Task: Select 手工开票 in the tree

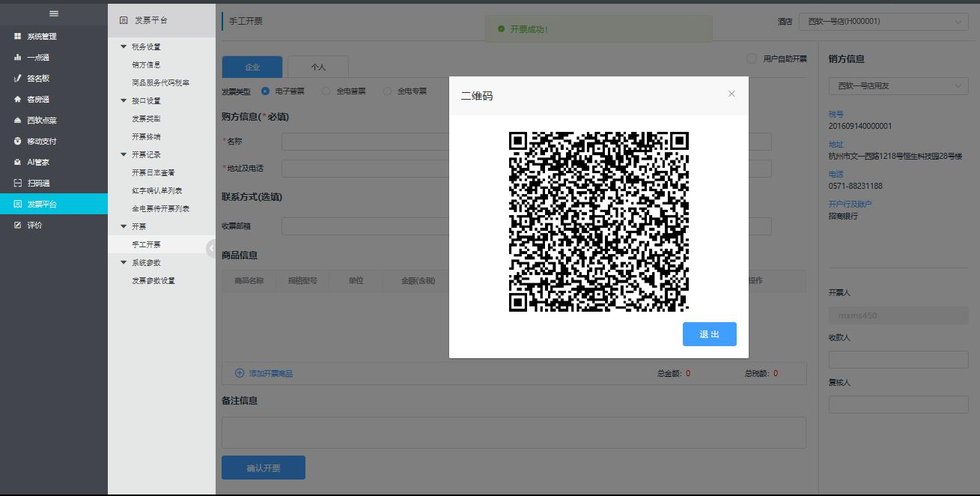Action: 146,244
